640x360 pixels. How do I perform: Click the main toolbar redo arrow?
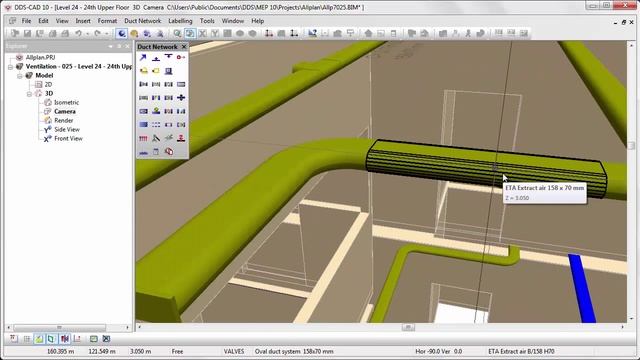point(97,33)
